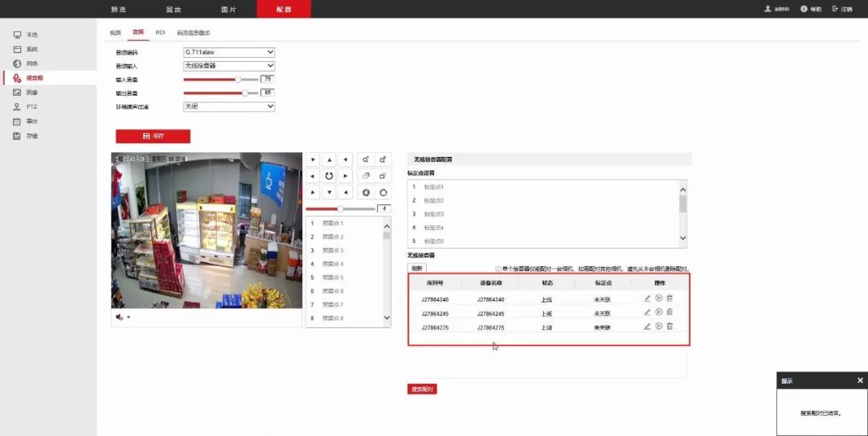Click the PTZ auto-rotate center button
The image size is (868, 436).
329,175
